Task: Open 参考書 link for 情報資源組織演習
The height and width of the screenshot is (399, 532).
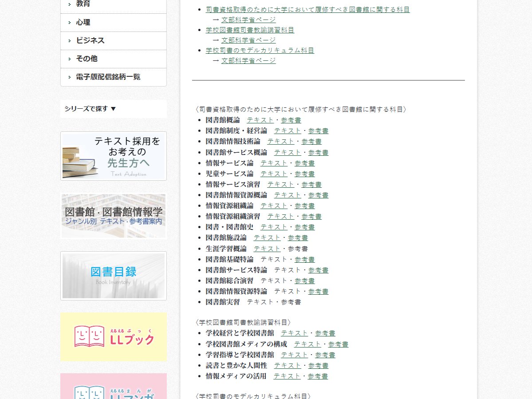Action: (x=311, y=217)
